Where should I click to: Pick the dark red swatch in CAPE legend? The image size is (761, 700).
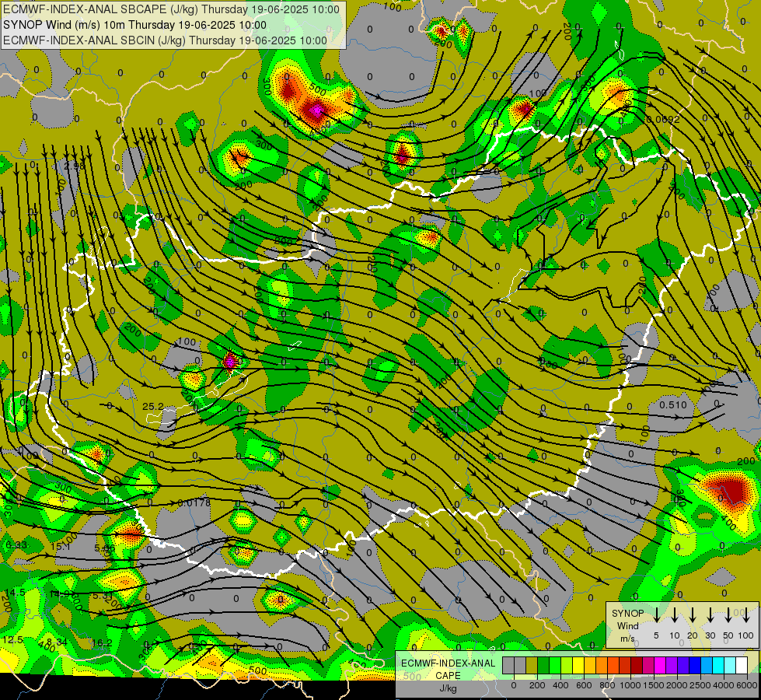click(x=637, y=665)
